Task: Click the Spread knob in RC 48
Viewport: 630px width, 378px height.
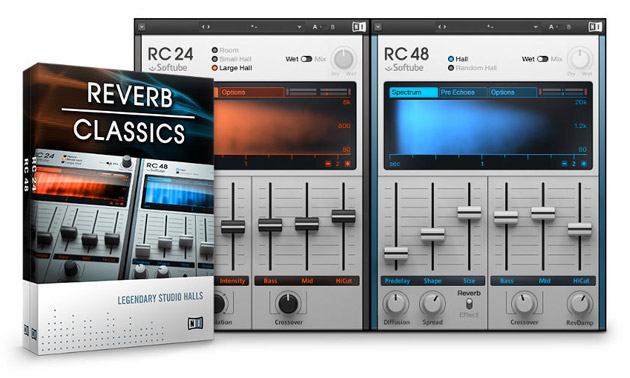Action: point(432,304)
